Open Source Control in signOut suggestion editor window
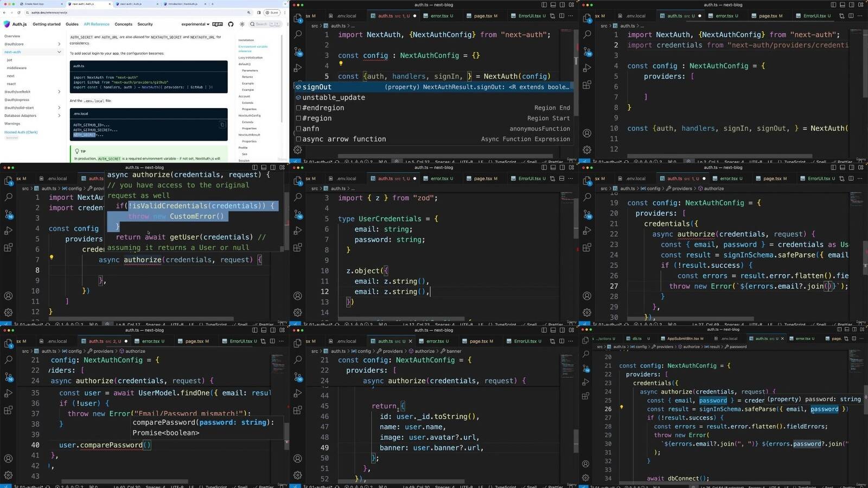 point(298,52)
